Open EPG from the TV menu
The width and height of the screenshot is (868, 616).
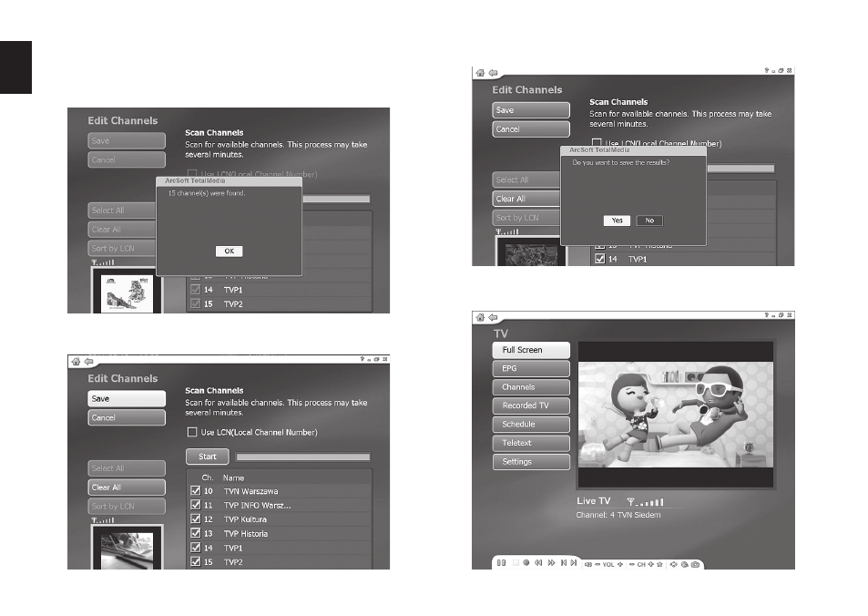(x=531, y=368)
